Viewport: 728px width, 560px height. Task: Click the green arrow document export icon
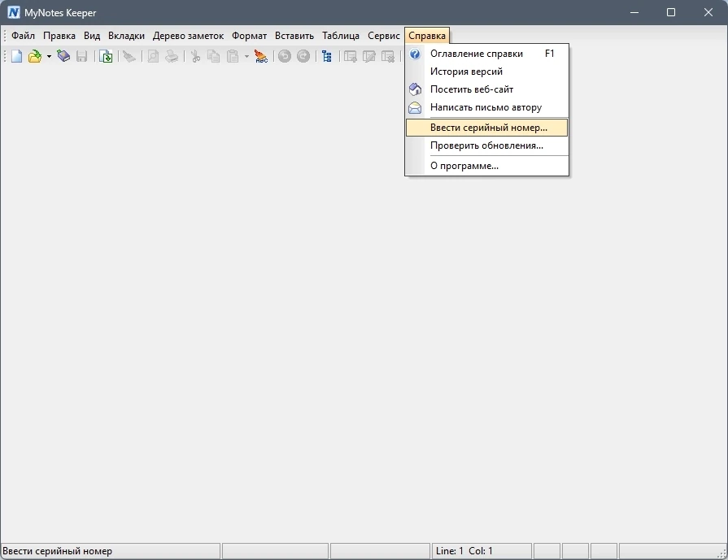click(x=107, y=57)
